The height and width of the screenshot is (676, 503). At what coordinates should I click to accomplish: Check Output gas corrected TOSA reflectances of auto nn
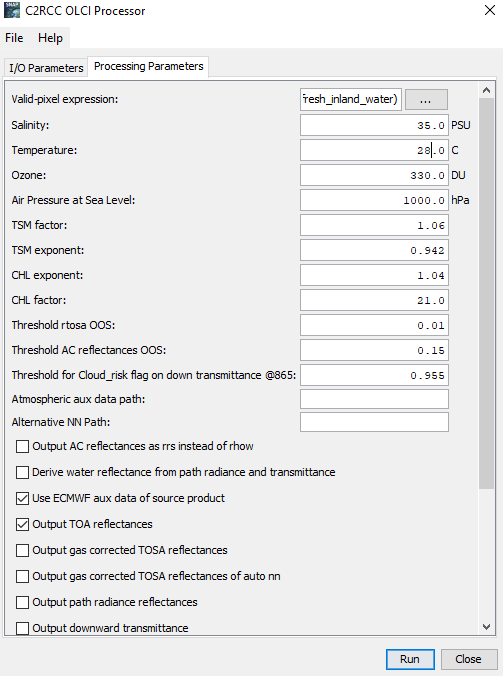[x=22, y=576]
